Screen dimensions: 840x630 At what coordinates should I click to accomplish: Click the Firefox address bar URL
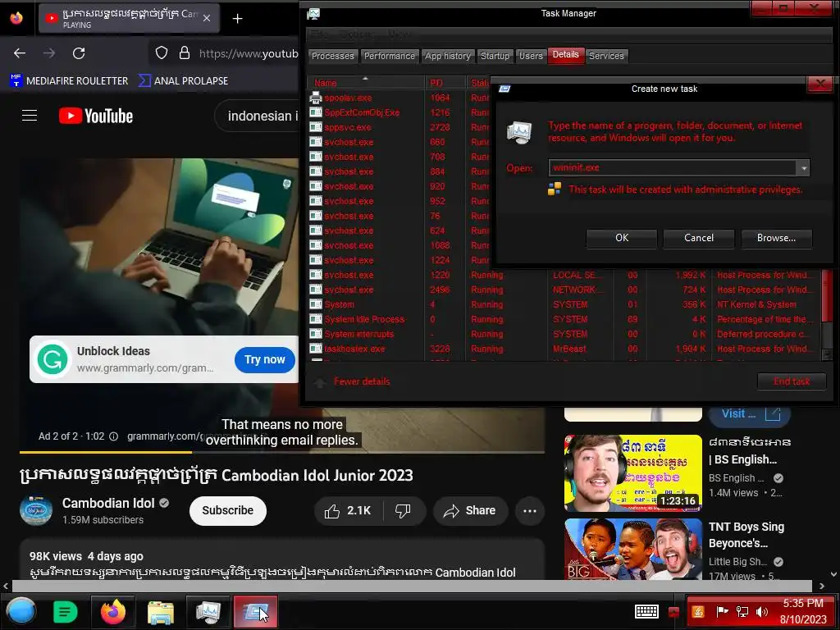[x=249, y=53]
